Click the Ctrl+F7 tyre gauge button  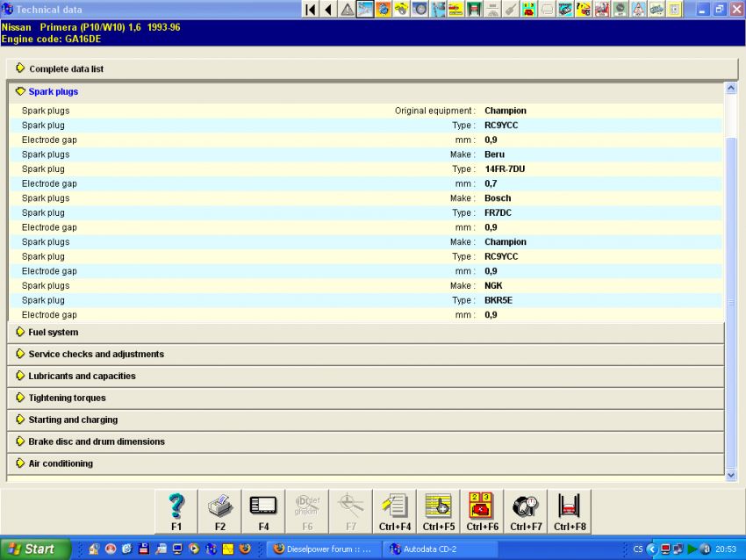click(x=527, y=512)
